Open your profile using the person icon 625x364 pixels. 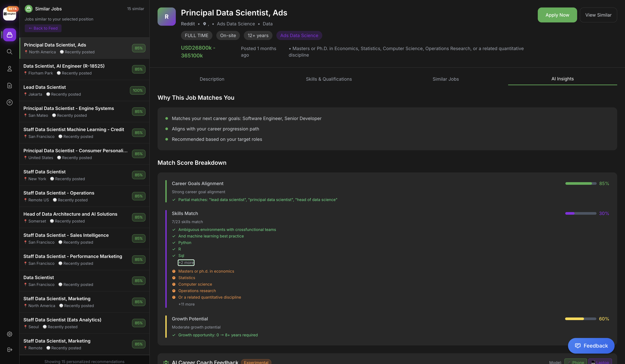coord(9,69)
